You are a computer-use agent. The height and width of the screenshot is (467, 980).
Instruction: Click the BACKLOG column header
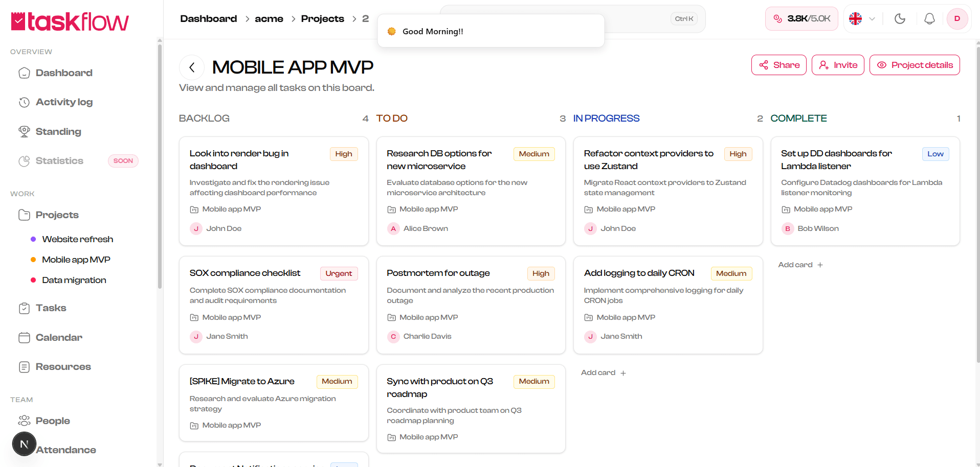[x=204, y=119]
